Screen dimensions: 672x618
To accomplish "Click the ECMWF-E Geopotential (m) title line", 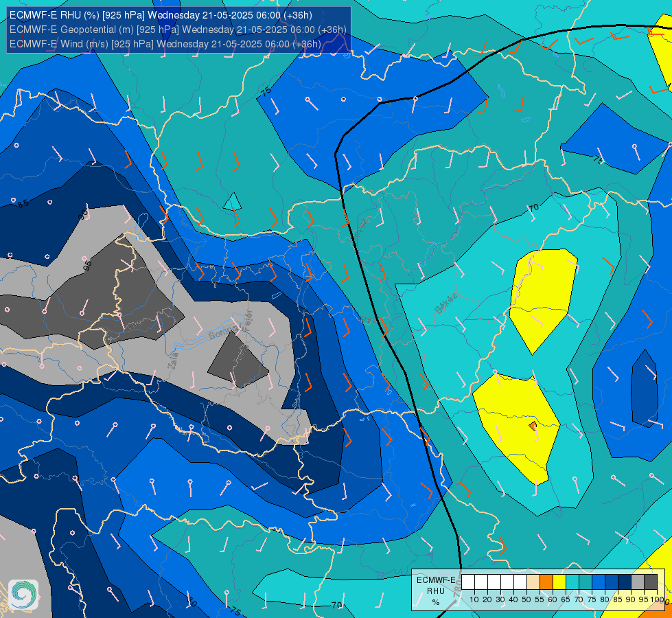I will pos(178,30).
